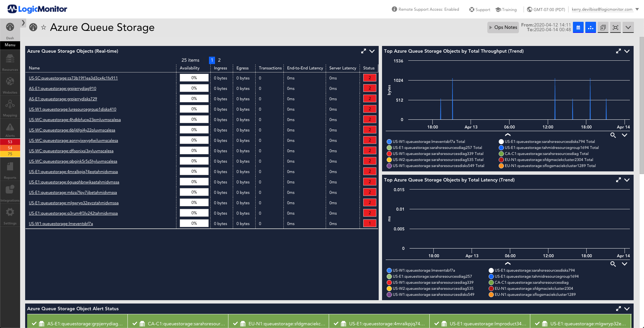Collapse the Azure Queue Storage Objects widget

[x=372, y=51]
